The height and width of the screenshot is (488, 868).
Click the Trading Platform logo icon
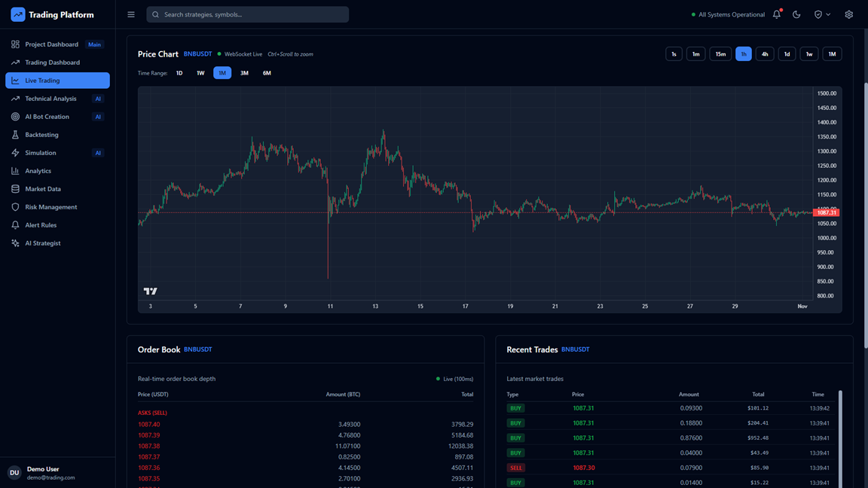pyautogui.click(x=17, y=14)
